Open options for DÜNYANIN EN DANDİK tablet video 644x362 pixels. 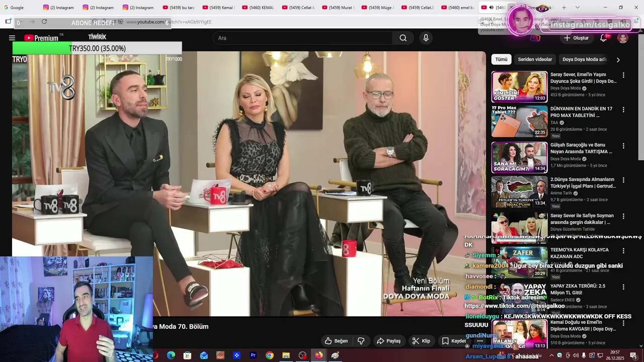pyautogui.click(x=623, y=109)
